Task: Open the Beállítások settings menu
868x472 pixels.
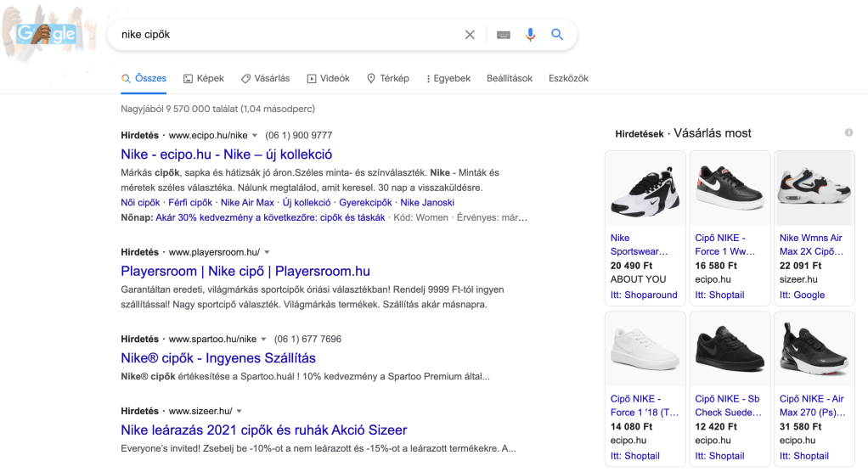Action: [510, 78]
